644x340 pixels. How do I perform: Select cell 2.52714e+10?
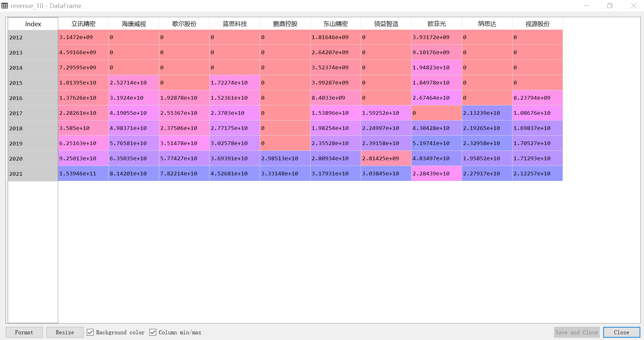click(x=134, y=83)
